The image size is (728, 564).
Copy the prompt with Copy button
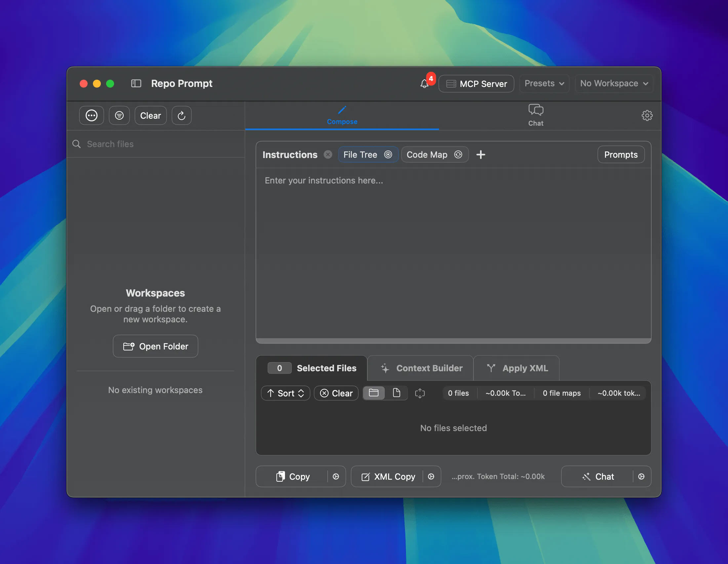click(x=292, y=477)
